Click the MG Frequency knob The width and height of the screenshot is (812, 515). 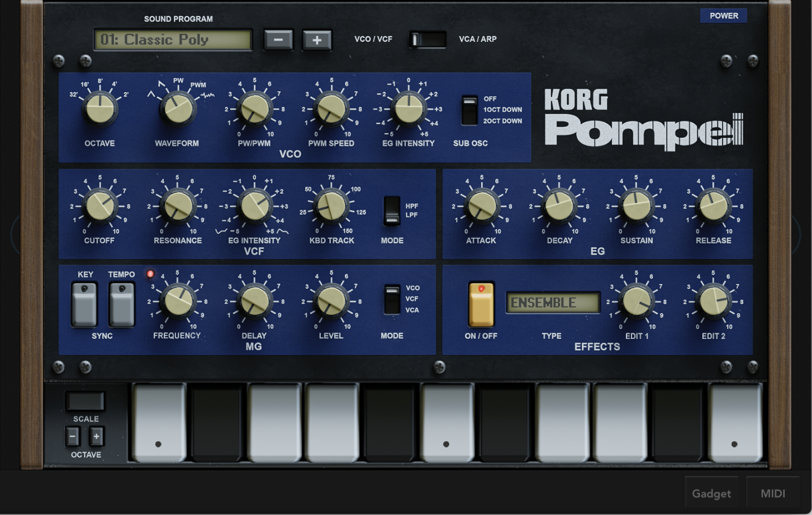(178, 301)
